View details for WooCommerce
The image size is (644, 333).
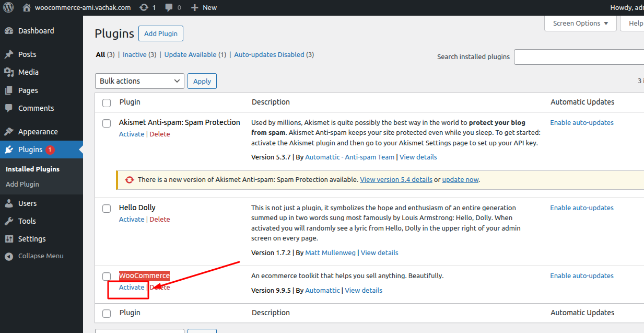[x=364, y=290]
